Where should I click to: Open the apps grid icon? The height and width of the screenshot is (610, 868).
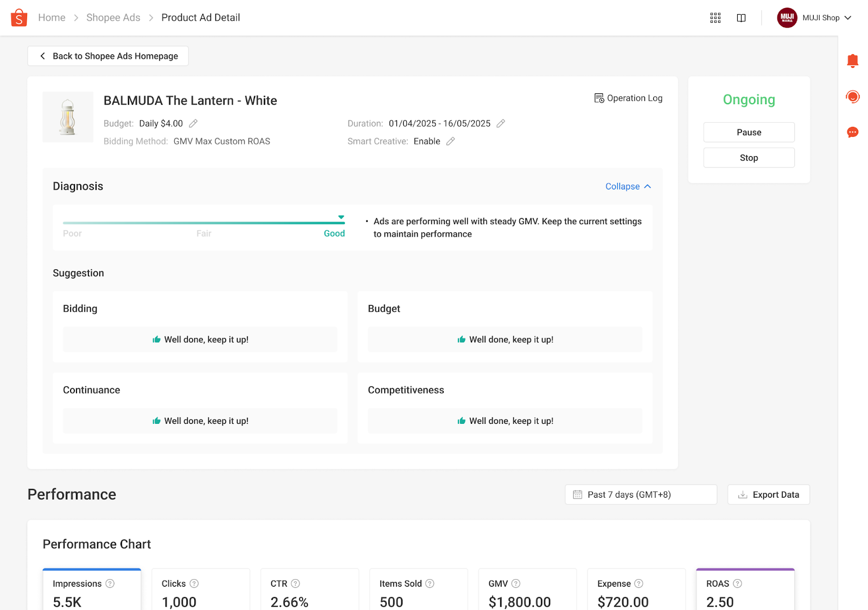point(716,18)
